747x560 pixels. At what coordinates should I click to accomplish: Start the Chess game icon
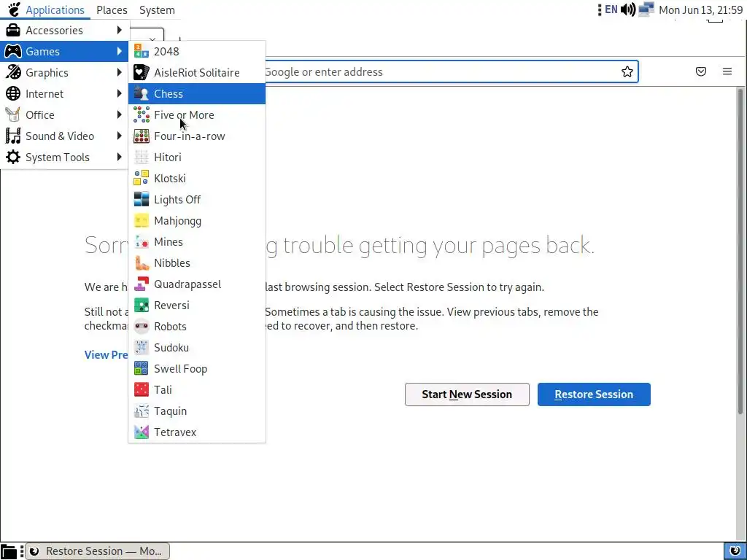pyautogui.click(x=141, y=94)
